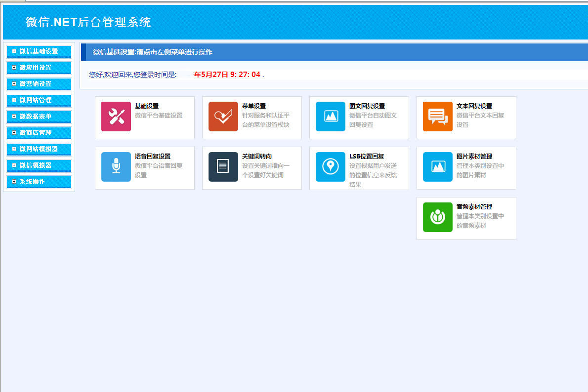Open the 图片素材管理 title link
The height and width of the screenshot is (392, 588).
474,157
